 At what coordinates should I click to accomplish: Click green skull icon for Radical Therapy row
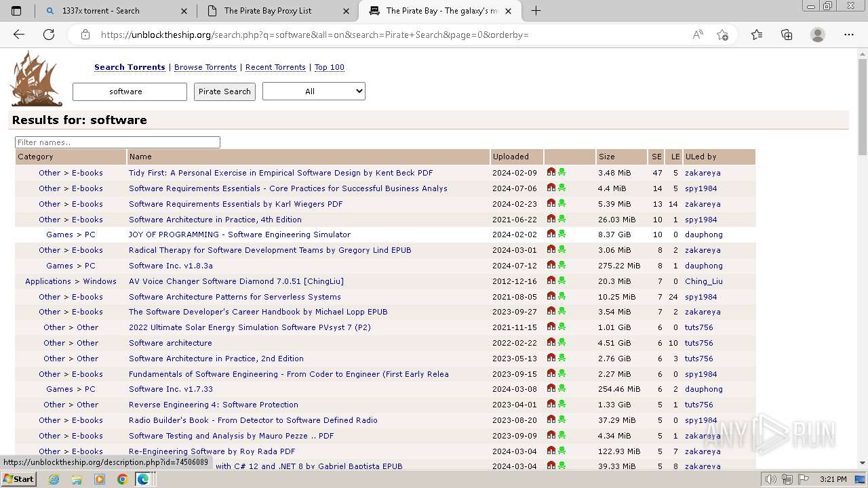coord(561,249)
